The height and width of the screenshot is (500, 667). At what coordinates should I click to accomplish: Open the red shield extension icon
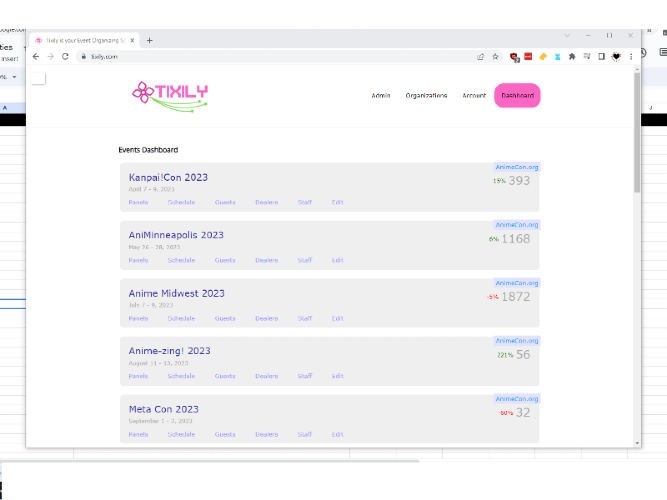point(514,57)
